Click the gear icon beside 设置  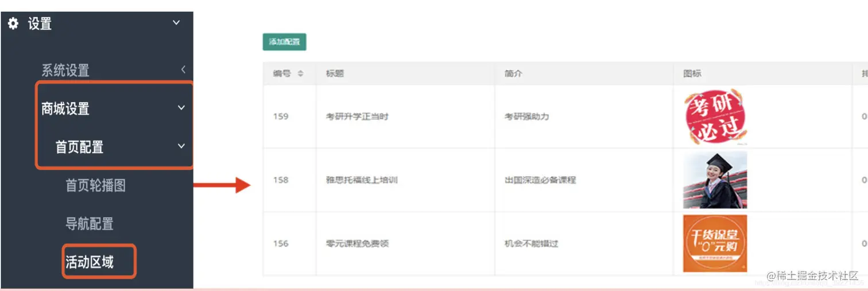point(13,24)
